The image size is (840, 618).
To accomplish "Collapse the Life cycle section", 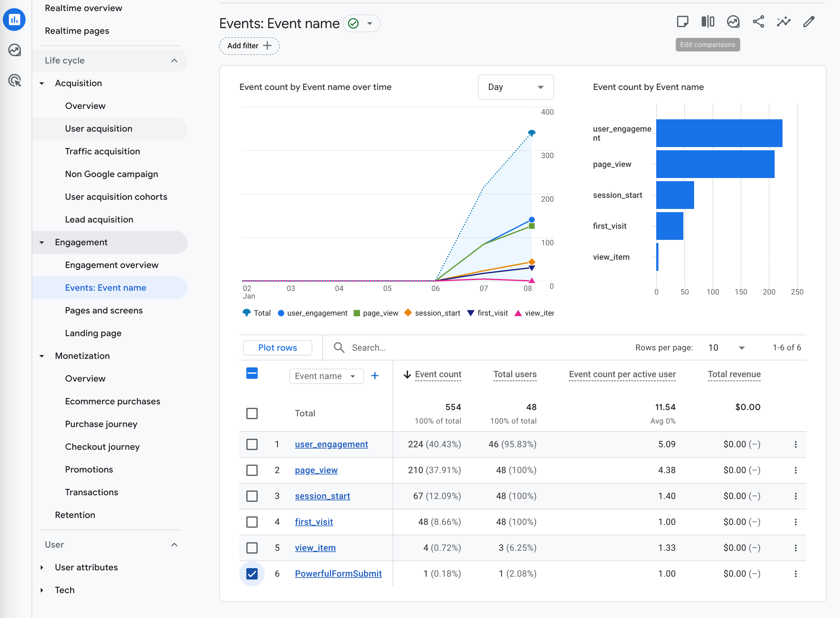I will (174, 61).
